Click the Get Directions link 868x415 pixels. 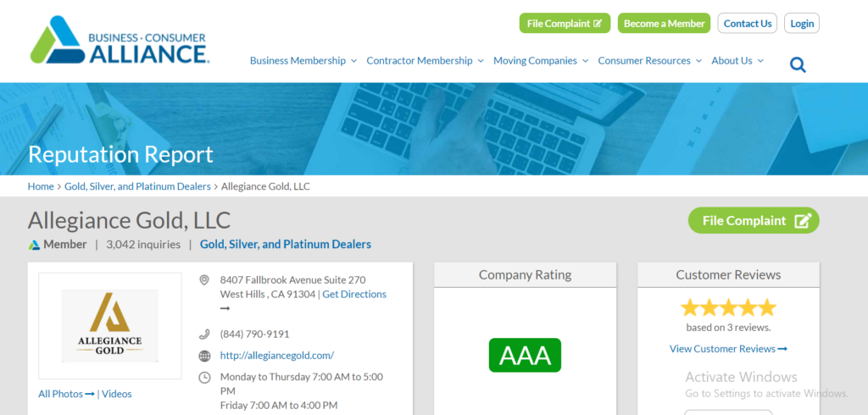[354, 295]
